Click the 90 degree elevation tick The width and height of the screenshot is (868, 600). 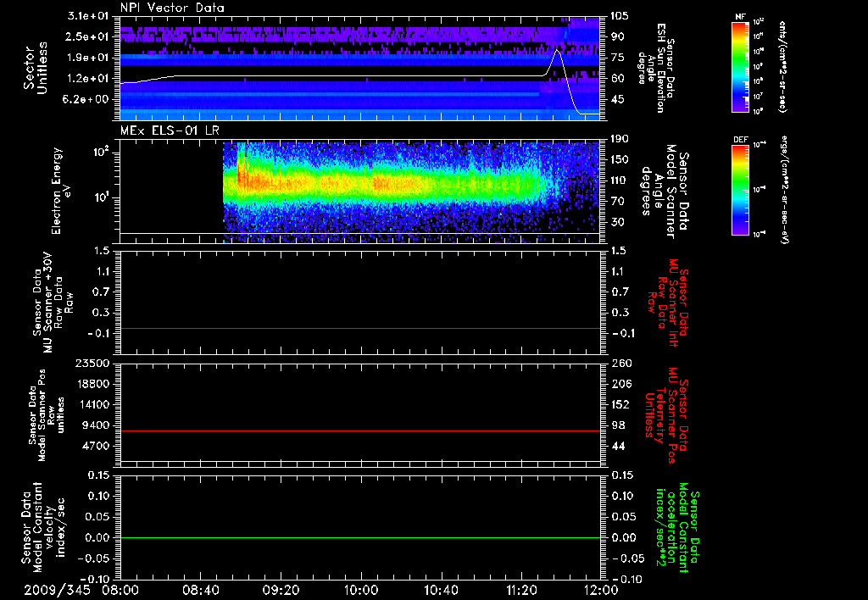click(x=617, y=36)
